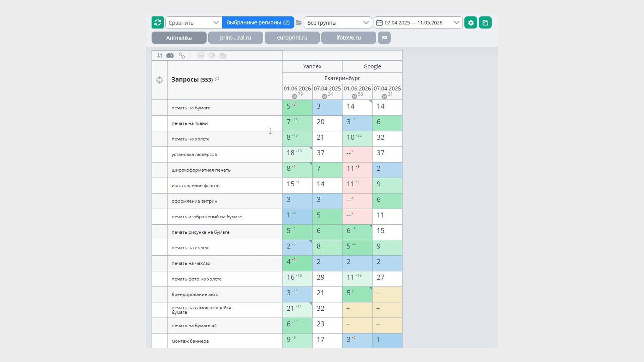Click the sort arrows icon in table toolbar
The image size is (644, 362).
pos(160,56)
